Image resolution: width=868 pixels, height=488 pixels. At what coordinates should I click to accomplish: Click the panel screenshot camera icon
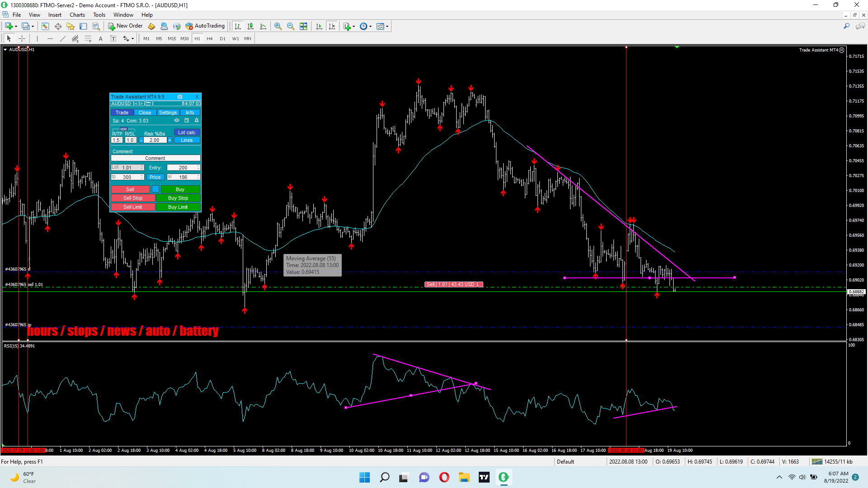[180, 97]
